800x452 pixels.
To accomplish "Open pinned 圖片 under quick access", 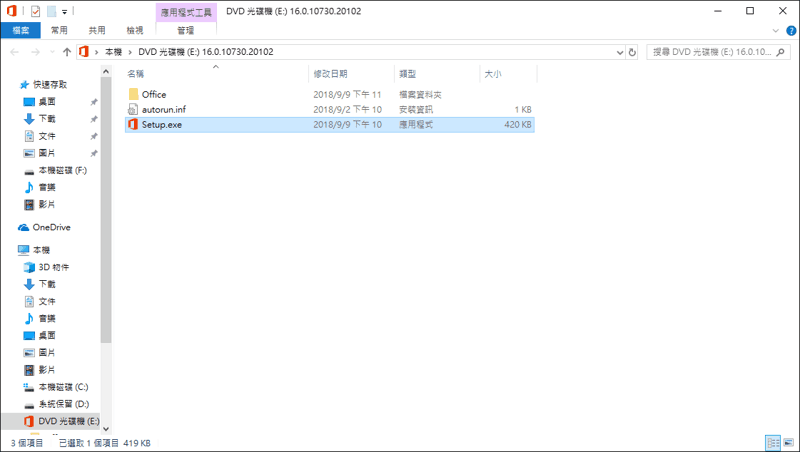I will click(47, 153).
